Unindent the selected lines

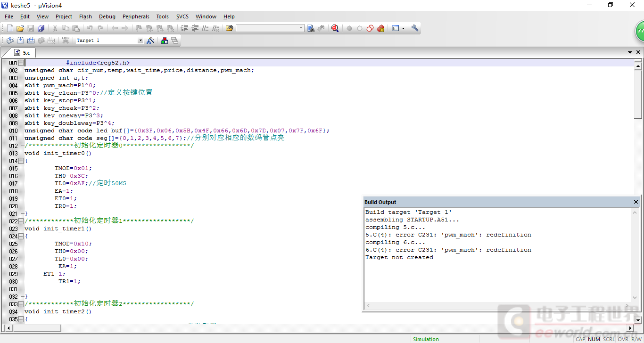195,28
